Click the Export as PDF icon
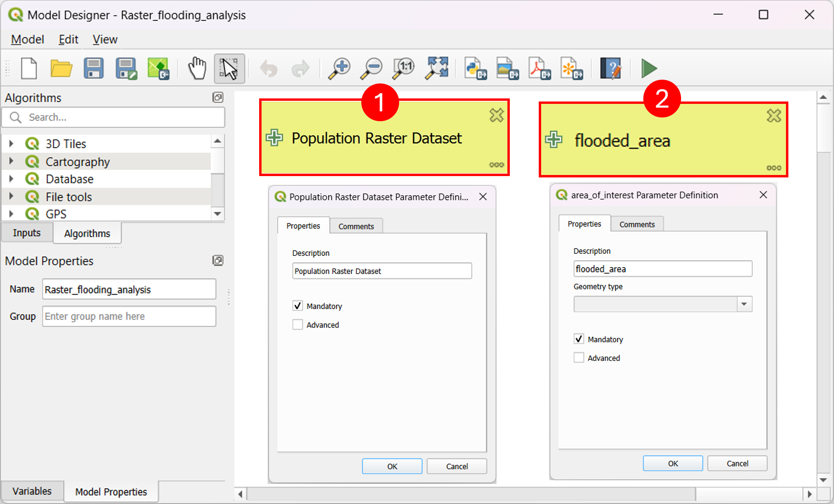This screenshot has width=834, height=504. (540, 68)
